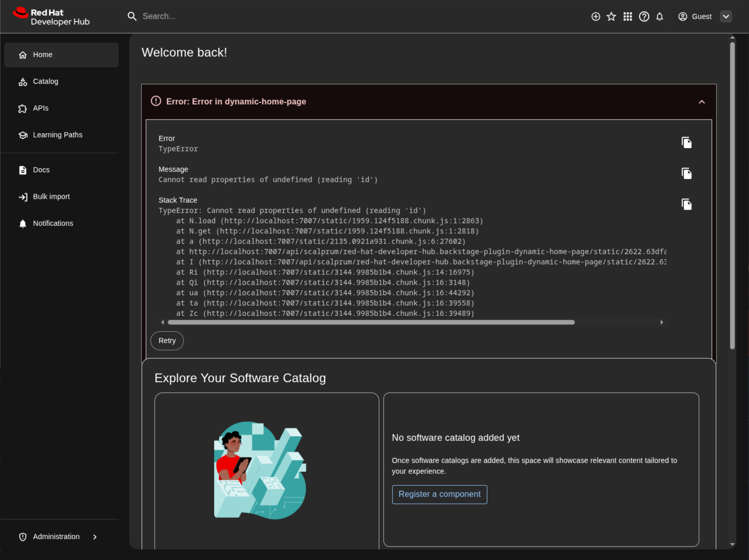Open the help question mark icon

click(x=644, y=16)
